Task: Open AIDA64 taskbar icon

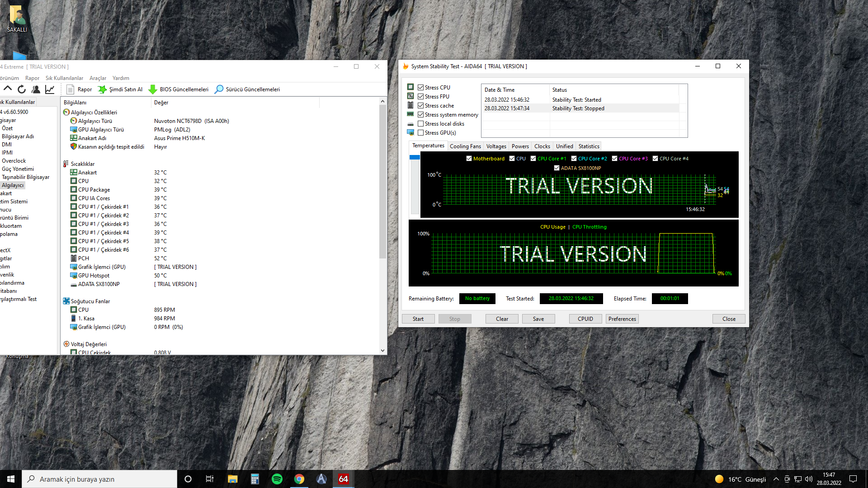Action: [344, 479]
